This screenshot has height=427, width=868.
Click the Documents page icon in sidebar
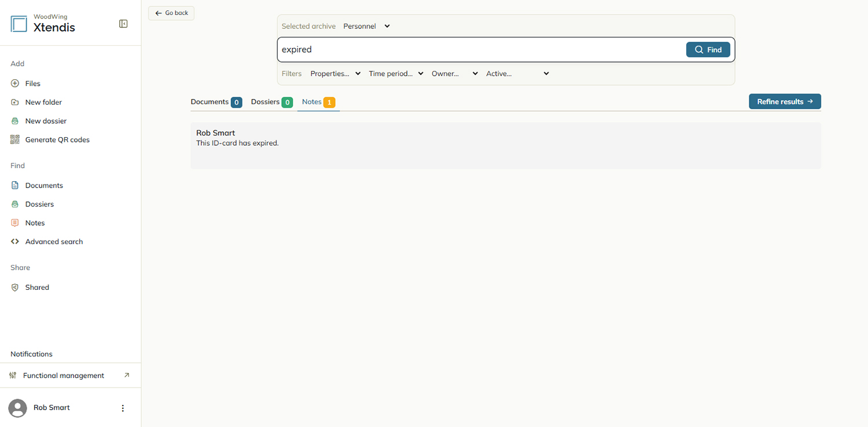pos(15,185)
